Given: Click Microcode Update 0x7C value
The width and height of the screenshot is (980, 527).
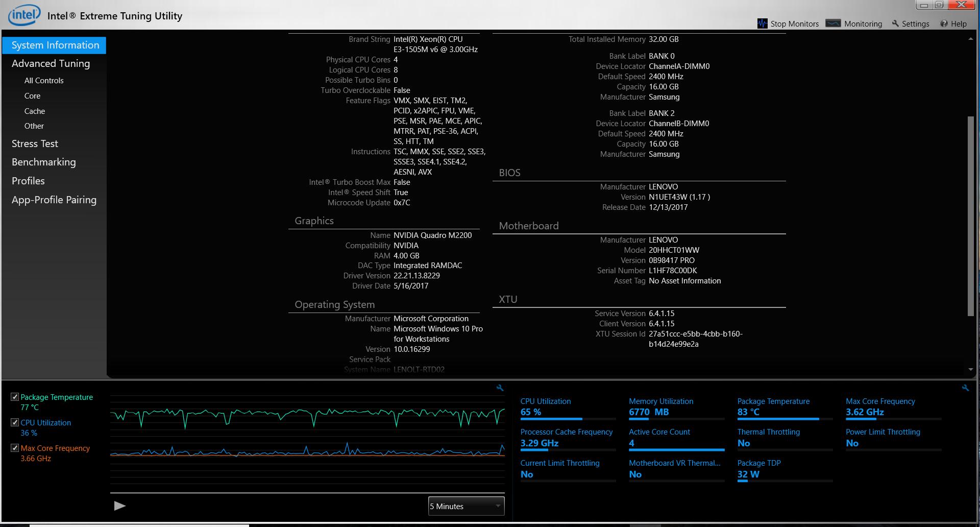Looking at the screenshot, I should (402, 203).
